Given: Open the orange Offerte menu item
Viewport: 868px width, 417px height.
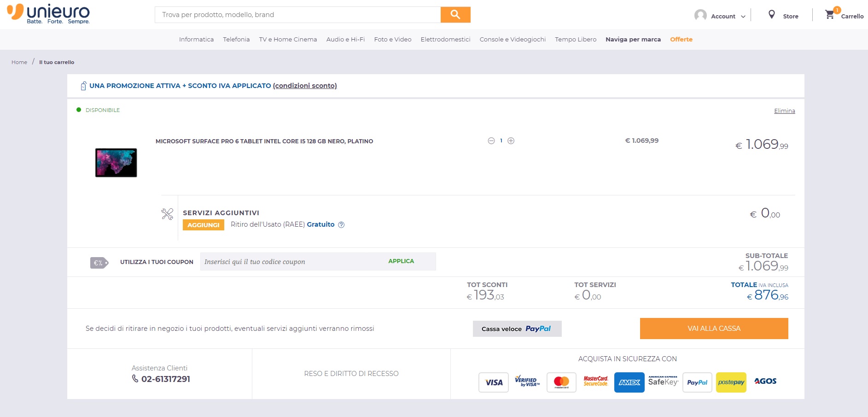Looking at the screenshot, I should click(x=681, y=40).
